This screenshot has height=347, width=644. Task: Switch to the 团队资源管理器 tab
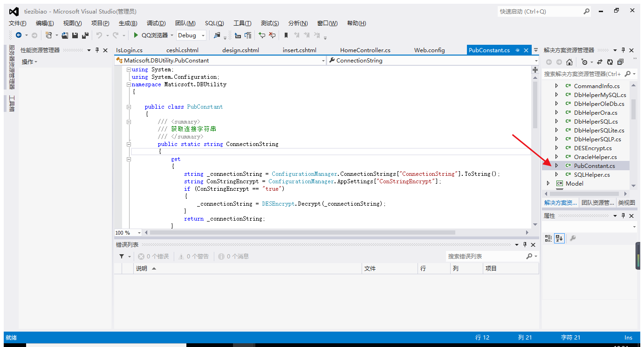click(x=597, y=203)
